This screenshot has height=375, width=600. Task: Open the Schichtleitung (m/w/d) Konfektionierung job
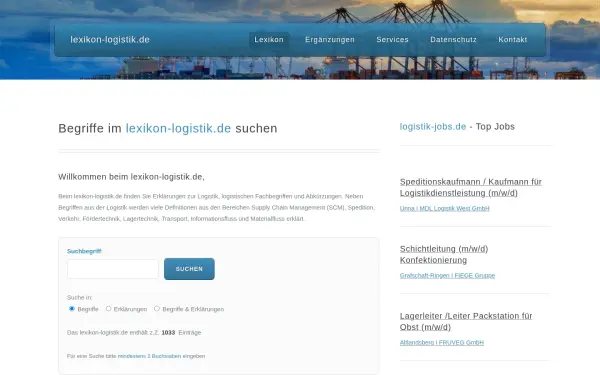(x=444, y=254)
